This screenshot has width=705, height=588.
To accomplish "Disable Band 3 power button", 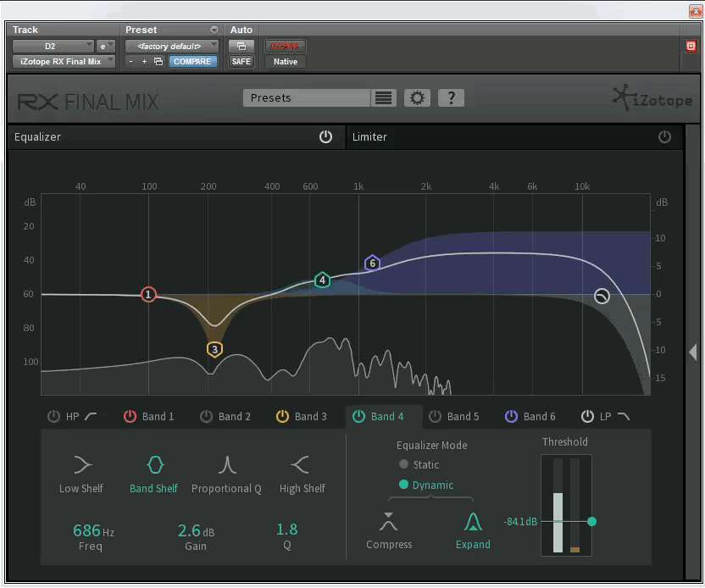I will pyautogui.click(x=282, y=417).
